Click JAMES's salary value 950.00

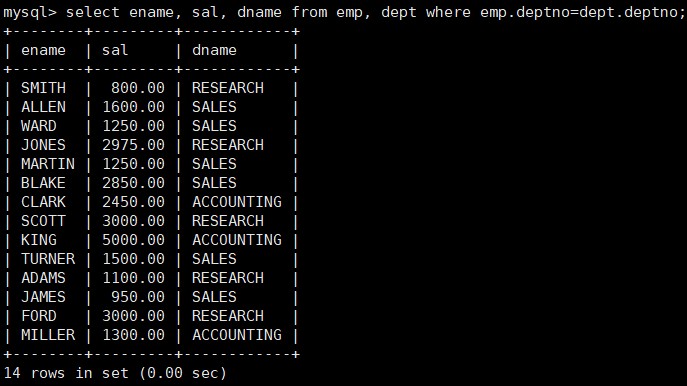[x=138, y=297]
